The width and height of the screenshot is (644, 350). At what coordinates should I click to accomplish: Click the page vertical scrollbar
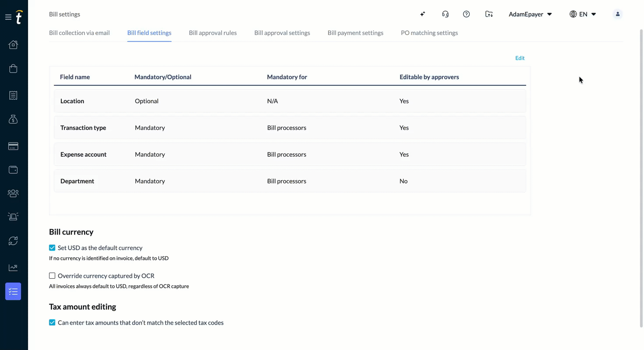pyautogui.click(x=641, y=178)
